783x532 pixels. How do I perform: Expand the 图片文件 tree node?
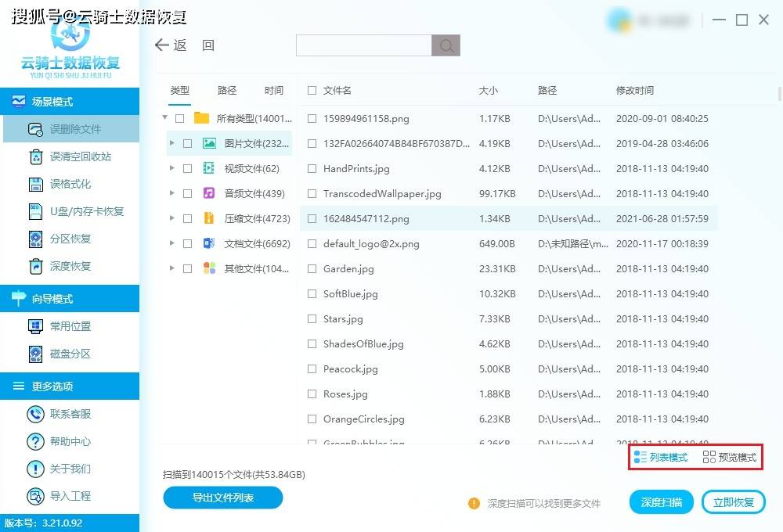[x=171, y=143]
